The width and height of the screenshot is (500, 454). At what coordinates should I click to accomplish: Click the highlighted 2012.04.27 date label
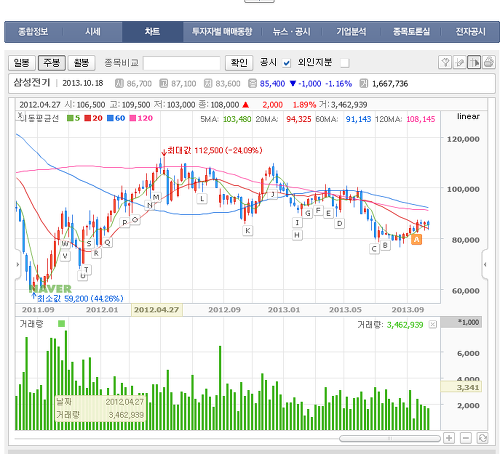click(x=157, y=310)
